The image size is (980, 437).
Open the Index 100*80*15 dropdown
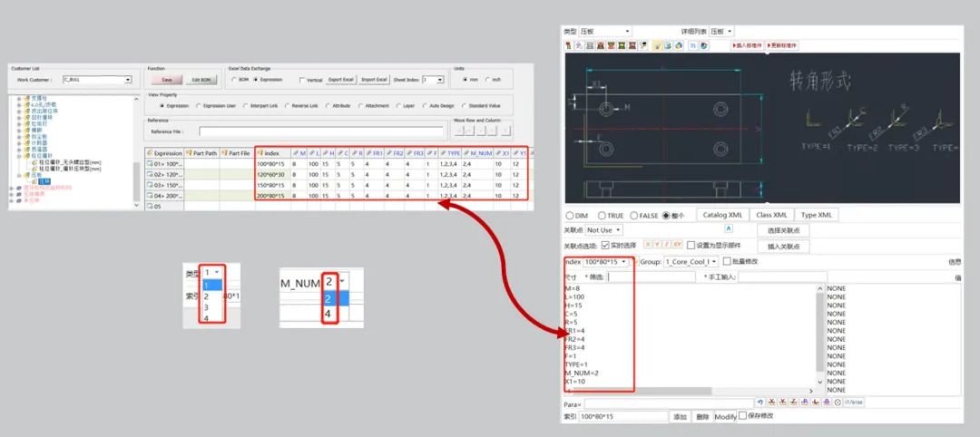[605, 262]
